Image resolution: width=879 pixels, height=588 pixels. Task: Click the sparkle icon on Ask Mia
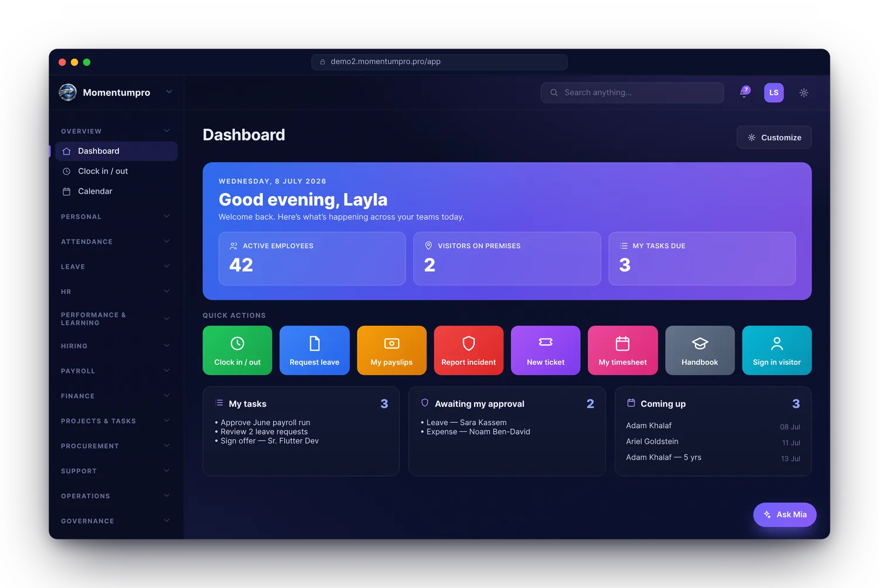tap(767, 515)
